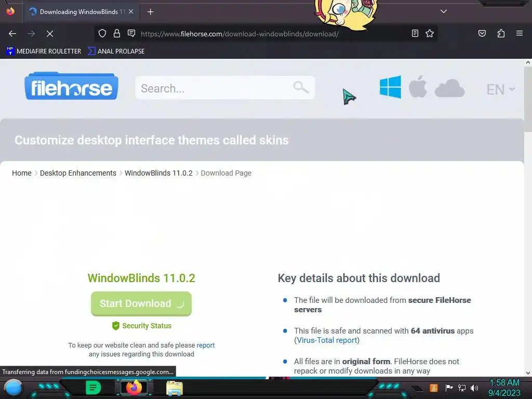
Task: Go to Home breadcrumb
Action: (22, 173)
